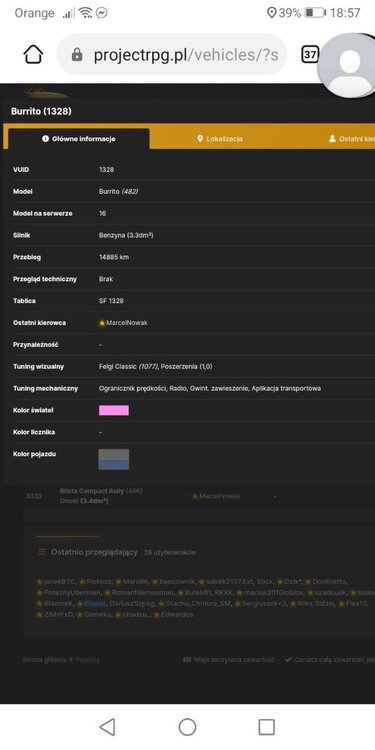Tap the browser home icon
The width and height of the screenshot is (375, 750).
tap(33, 55)
